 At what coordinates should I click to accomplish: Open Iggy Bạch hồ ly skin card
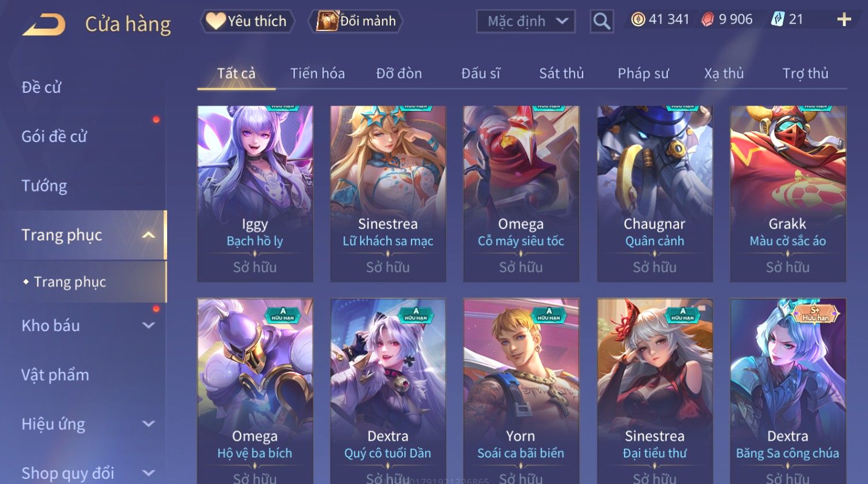coord(255,194)
